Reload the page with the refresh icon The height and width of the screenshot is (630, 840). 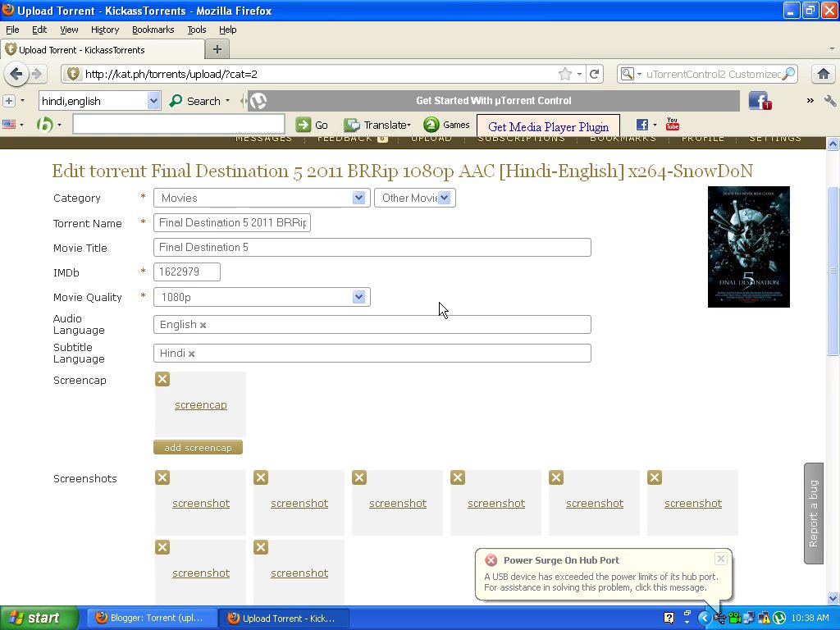point(594,74)
